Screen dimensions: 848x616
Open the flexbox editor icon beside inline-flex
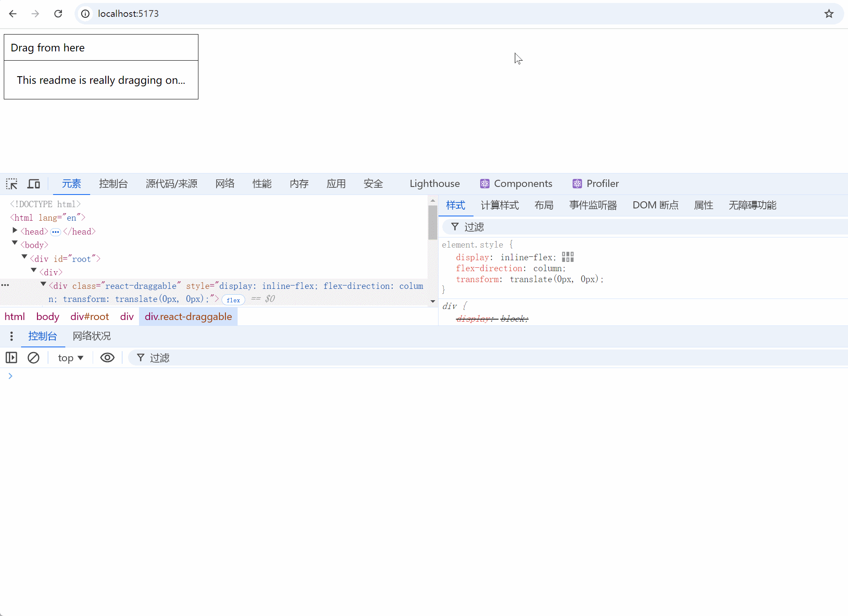[x=567, y=257]
